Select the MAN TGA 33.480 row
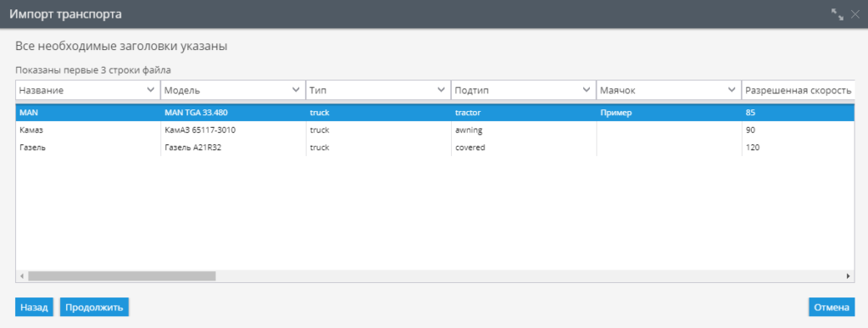Image resolution: width=868 pixels, height=328 pixels. (435, 113)
